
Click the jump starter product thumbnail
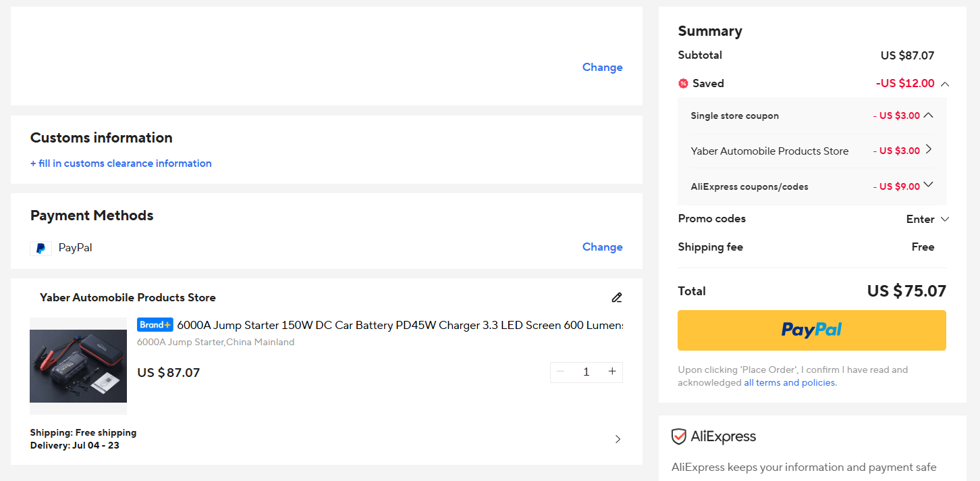(78, 366)
